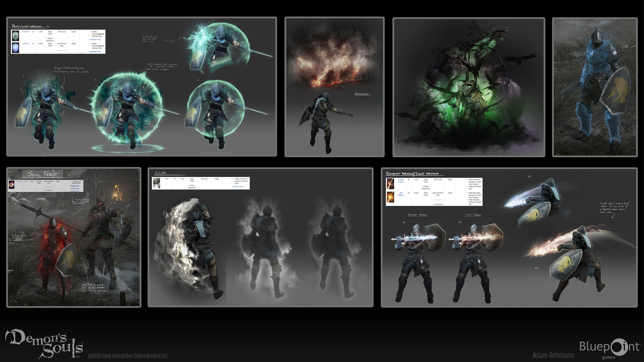644x362 pixels.
Task: Click the 'Enchant Weapon/Light Weapon' panel title
Action: tap(412, 174)
